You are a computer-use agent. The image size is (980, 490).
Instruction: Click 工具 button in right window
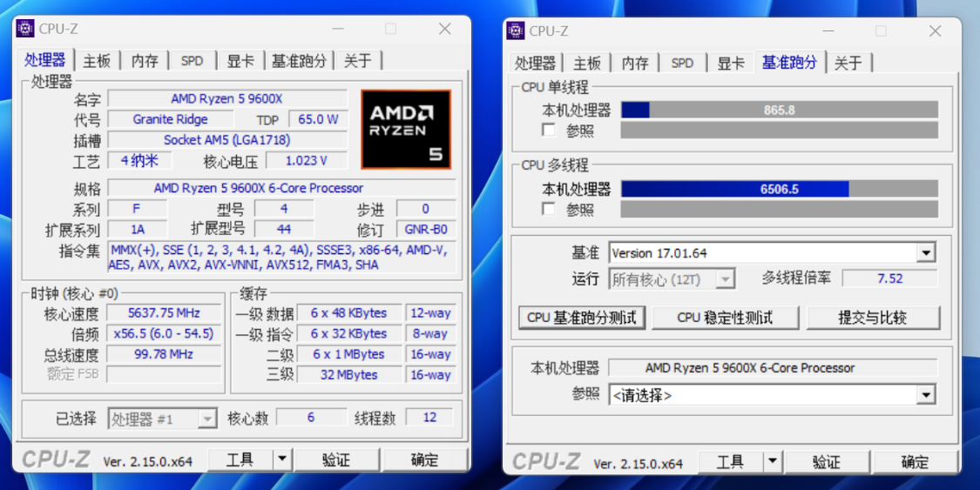pos(731,462)
